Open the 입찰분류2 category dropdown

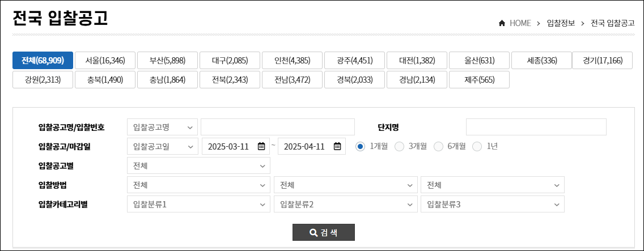tap(345, 204)
